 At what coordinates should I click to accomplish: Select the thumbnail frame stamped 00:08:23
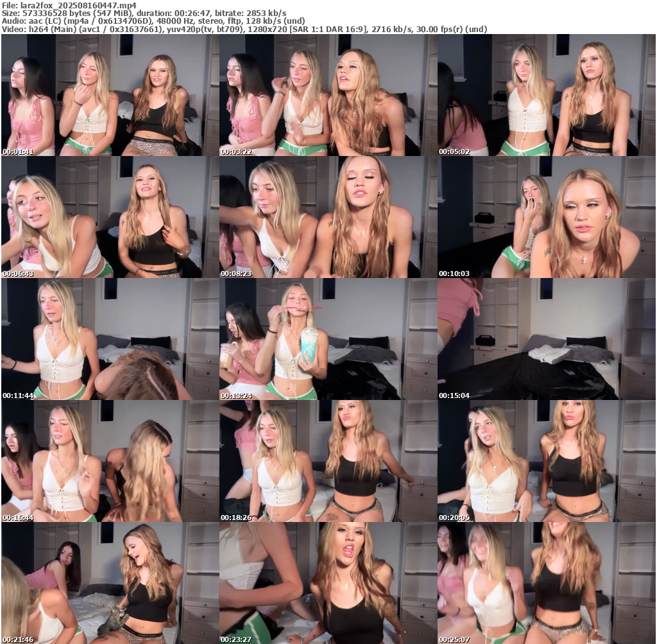pyautogui.click(x=328, y=217)
